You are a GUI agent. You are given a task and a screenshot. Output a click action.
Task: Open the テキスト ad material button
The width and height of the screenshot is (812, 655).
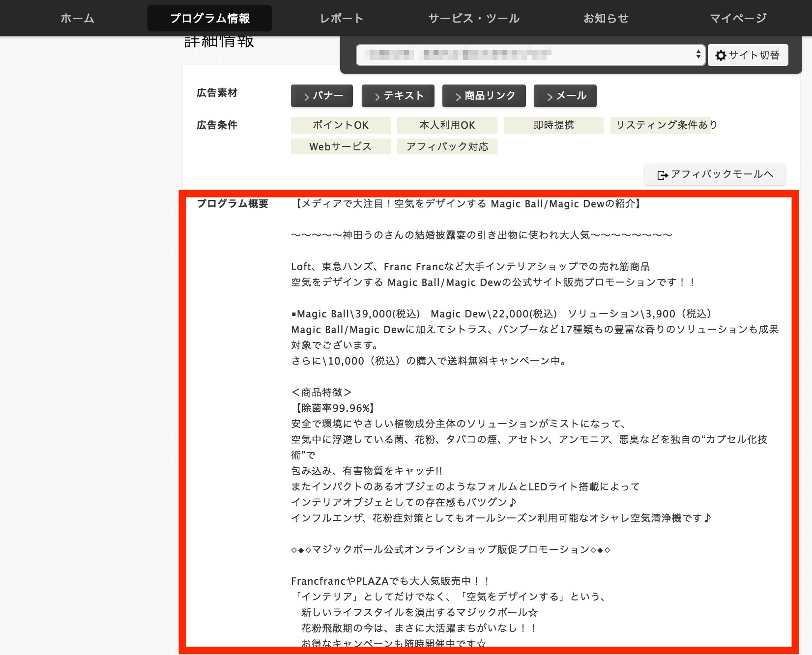[398, 96]
